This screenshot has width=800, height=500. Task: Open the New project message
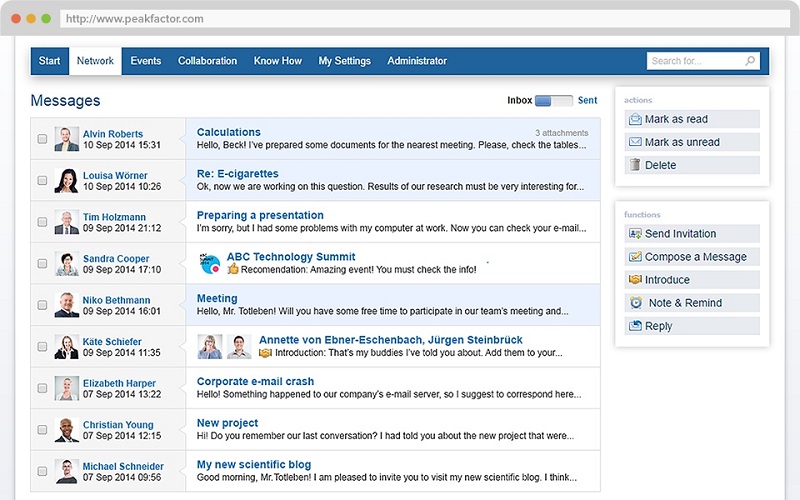tap(228, 423)
